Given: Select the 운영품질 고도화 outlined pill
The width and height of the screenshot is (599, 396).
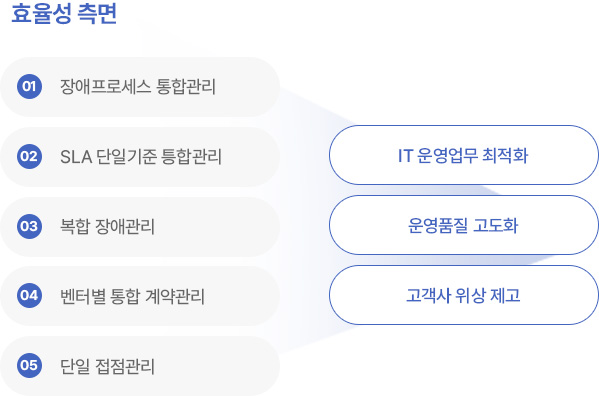Looking at the screenshot, I should coord(463,225).
